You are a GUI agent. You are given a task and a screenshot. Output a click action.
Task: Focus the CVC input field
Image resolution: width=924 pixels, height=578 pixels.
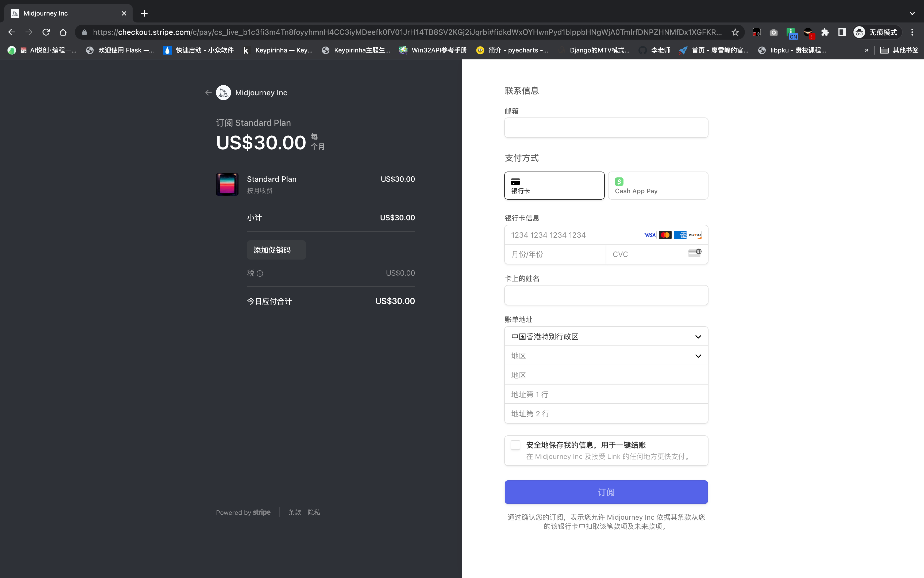657,254
